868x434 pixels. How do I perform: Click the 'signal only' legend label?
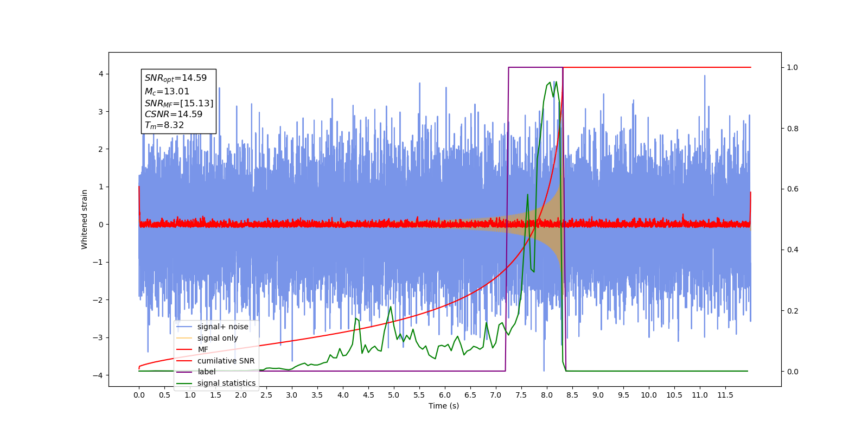coord(218,338)
